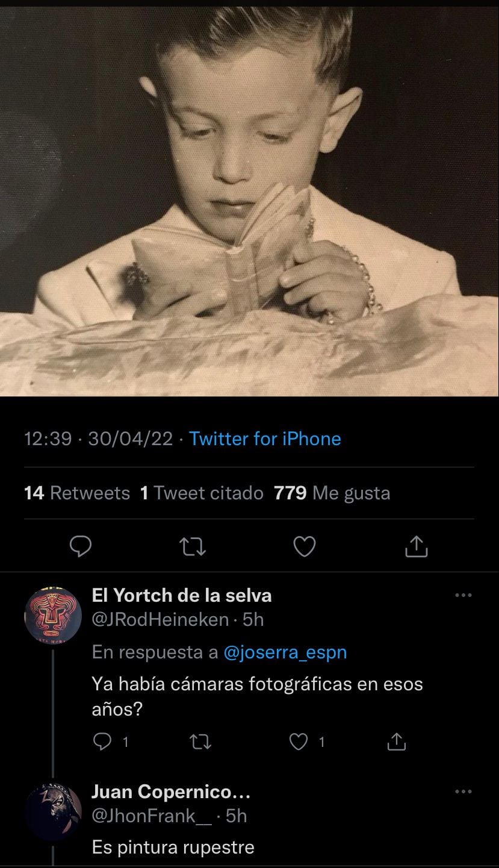Open El Yortch de la selva's profile name

(181, 596)
